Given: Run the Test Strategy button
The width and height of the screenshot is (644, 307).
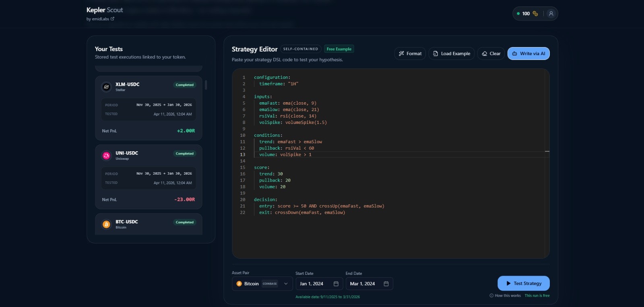Looking at the screenshot, I should [x=524, y=283].
